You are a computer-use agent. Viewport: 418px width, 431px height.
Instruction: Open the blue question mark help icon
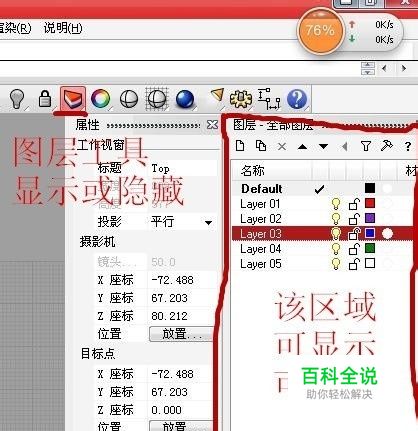pyautogui.click(x=297, y=99)
